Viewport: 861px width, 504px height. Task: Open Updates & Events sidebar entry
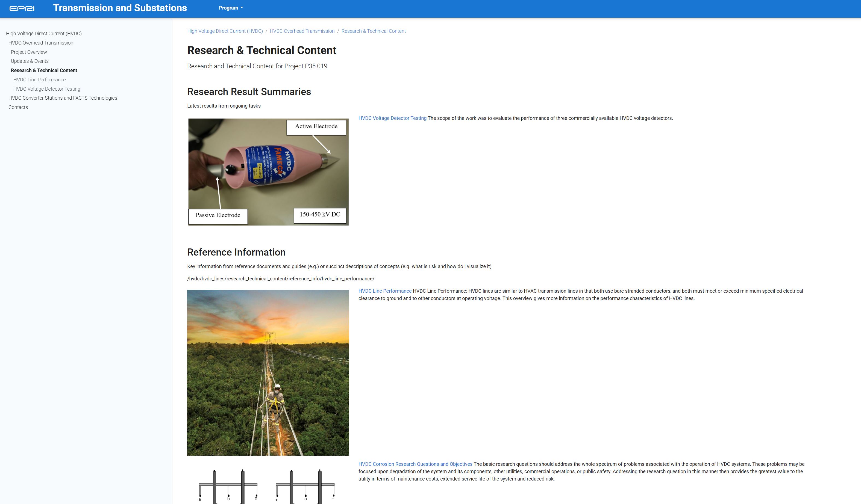[30, 61]
